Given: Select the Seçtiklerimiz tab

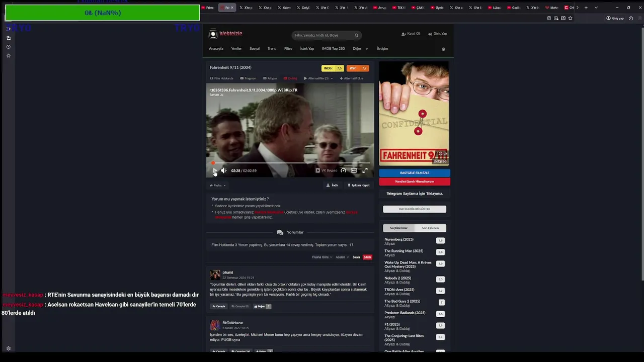Looking at the screenshot, I should [399, 228].
